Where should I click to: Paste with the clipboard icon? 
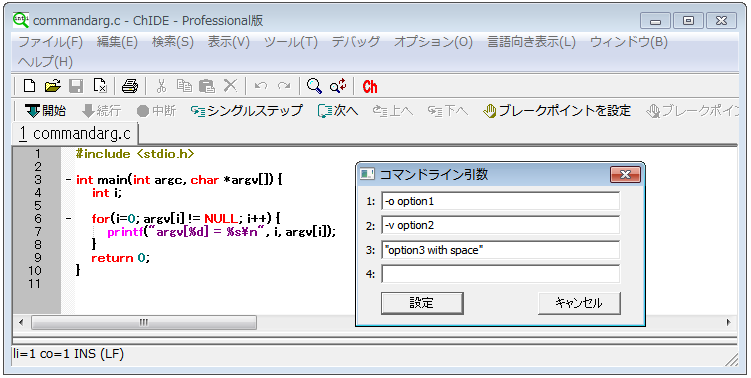coord(206,86)
